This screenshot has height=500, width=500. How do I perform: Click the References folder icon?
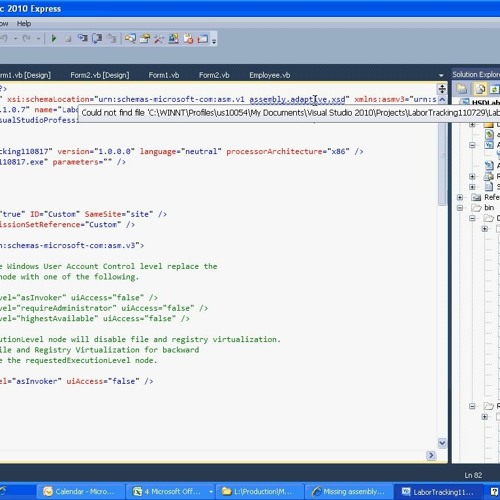(x=476, y=197)
